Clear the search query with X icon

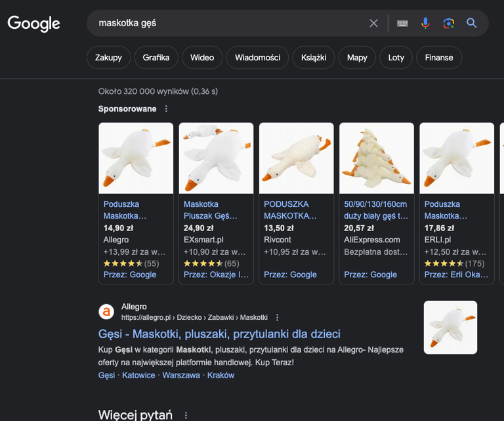click(x=373, y=23)
